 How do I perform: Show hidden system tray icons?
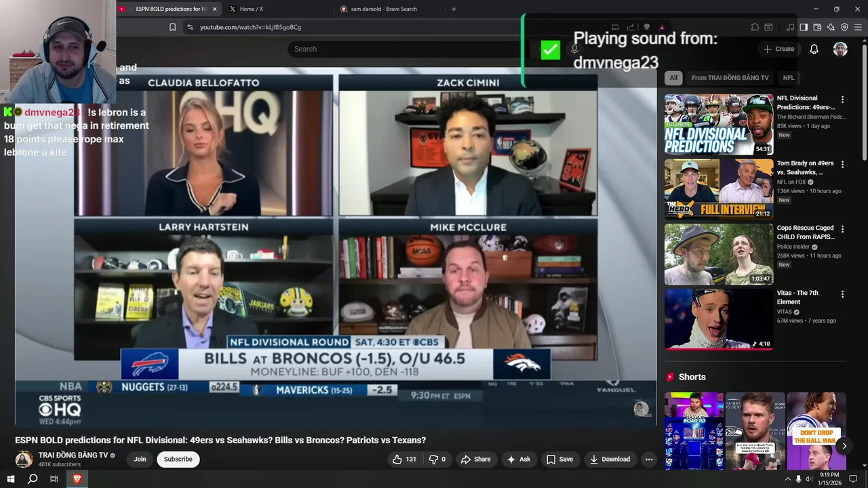tap(787, 479)
